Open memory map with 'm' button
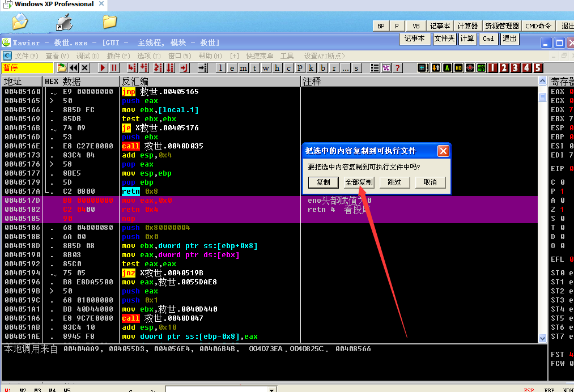The width and height of the screenshot is (574, 392). (243, 68)
